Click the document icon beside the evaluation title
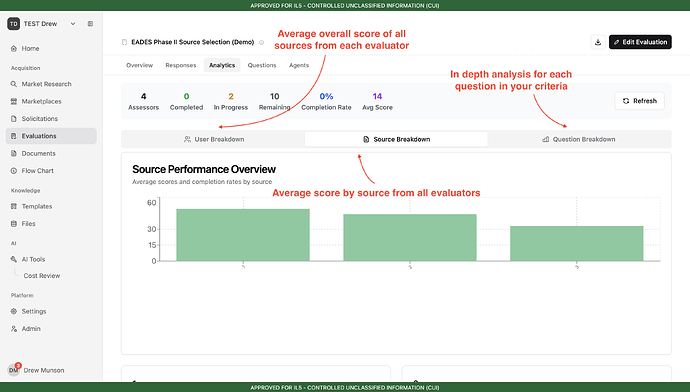Viewport: 690px width, 392px height. [x=125, y=42]
